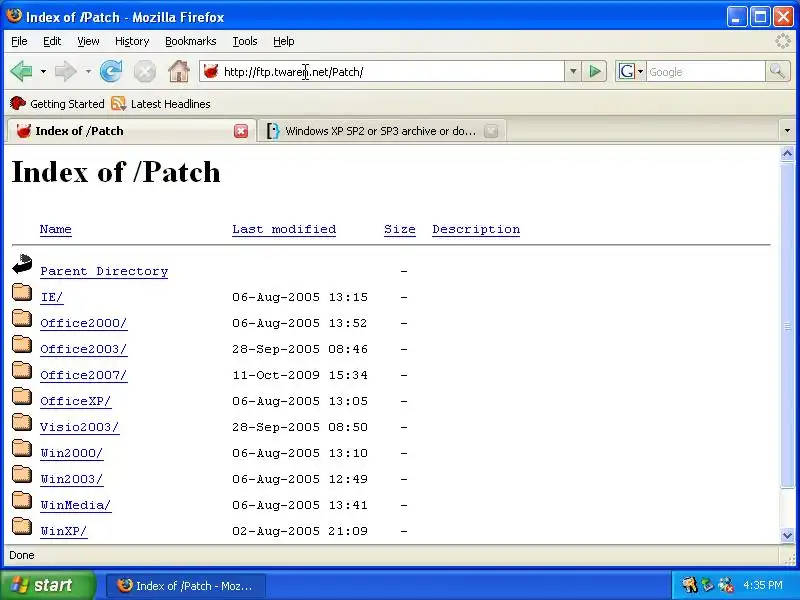Click the page scrollbar down arrow
The width and height of the screenshot is (800, 600).
pos(787,535)
